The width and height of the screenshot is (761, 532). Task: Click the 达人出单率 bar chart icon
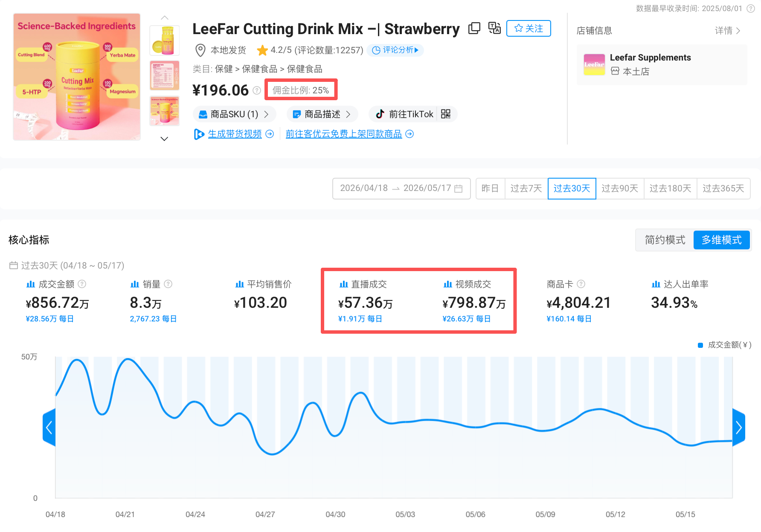coord(656,284)
